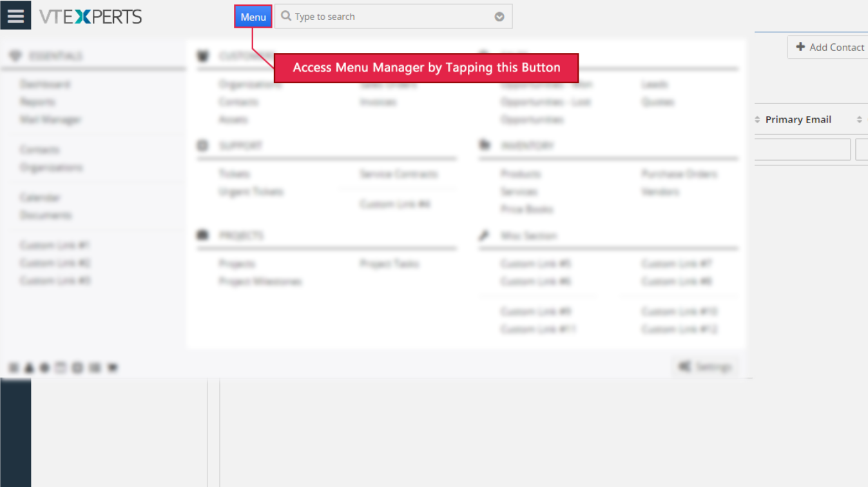The width and height of the screenshot is (868, 487).
Task: Select Custom Link #7 in Misc Section
Action: tap(677, 264)
